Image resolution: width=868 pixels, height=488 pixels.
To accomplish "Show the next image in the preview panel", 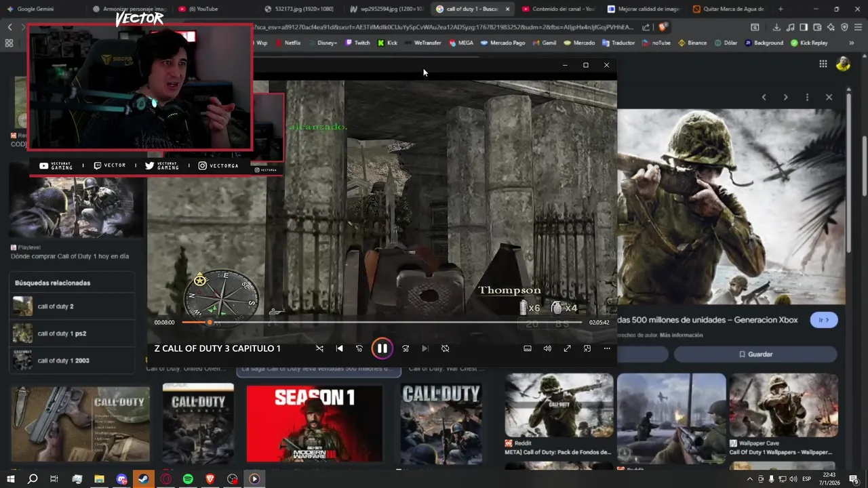I will (x=785, y=97).
